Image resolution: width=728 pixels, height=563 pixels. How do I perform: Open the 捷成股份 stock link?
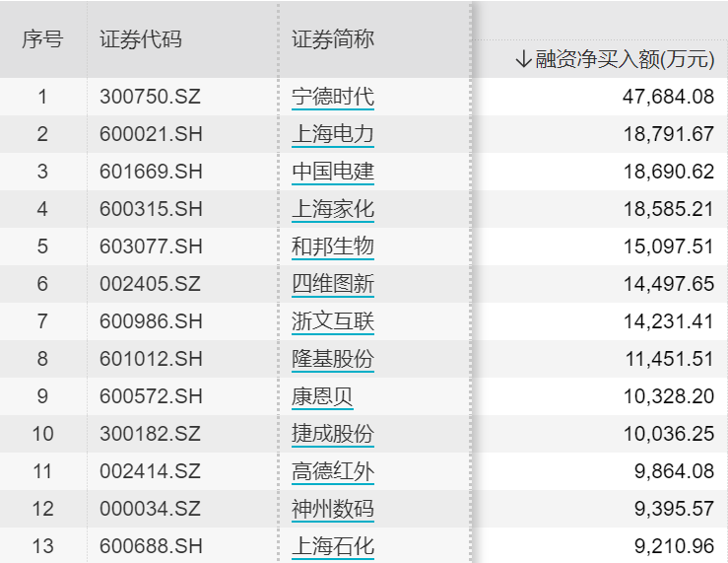pos(333,434)
